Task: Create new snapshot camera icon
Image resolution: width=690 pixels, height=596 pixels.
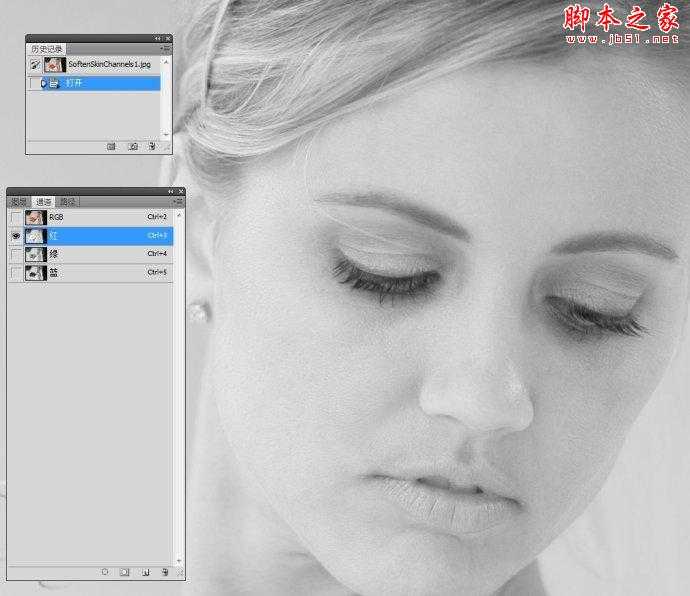Action: click(133, 146)
